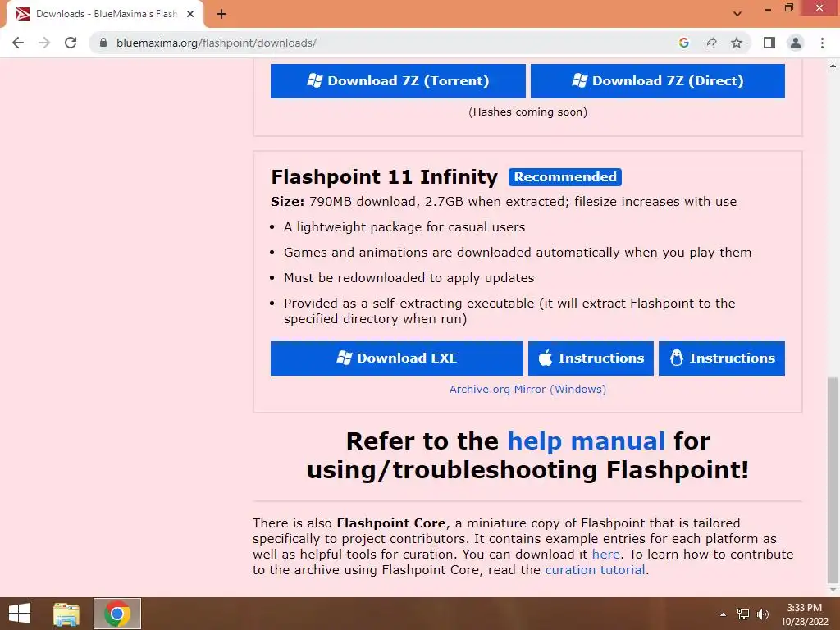Bookmark this page with the star icon
The image size is (840, 630).
coord(737,43)
